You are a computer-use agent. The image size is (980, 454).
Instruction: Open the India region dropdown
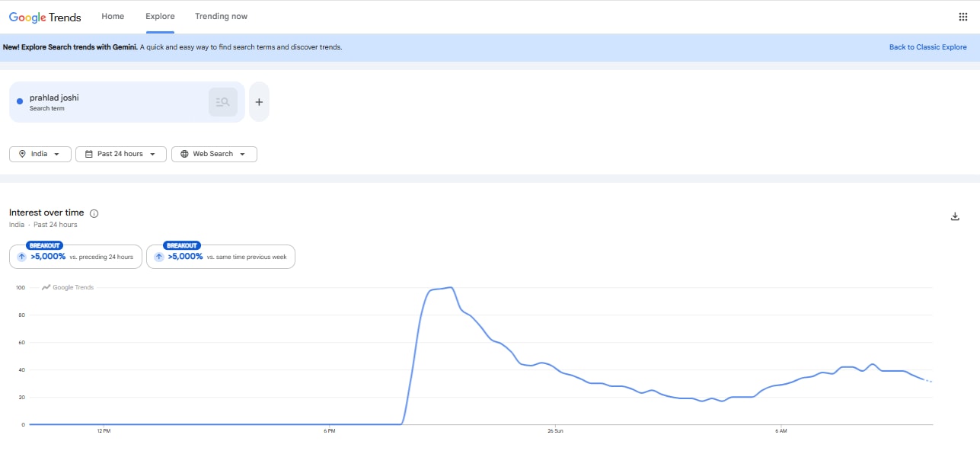click(x=40, y=154)
